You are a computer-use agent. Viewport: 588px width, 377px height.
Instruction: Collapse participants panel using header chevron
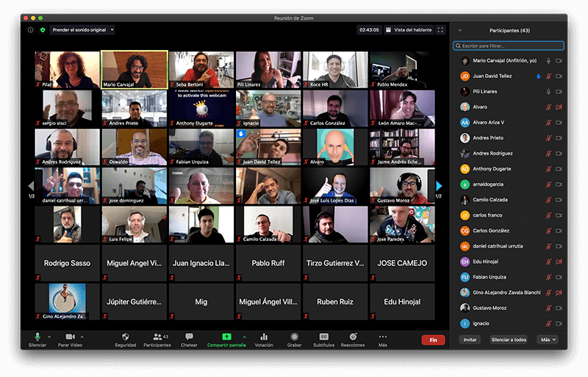(x=459, y=30)
